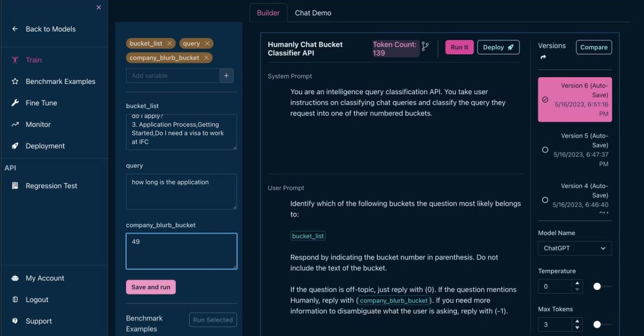Open the ChatGPT Model Name dropdown
644x336 pixels.
click(x=574, y=248)
